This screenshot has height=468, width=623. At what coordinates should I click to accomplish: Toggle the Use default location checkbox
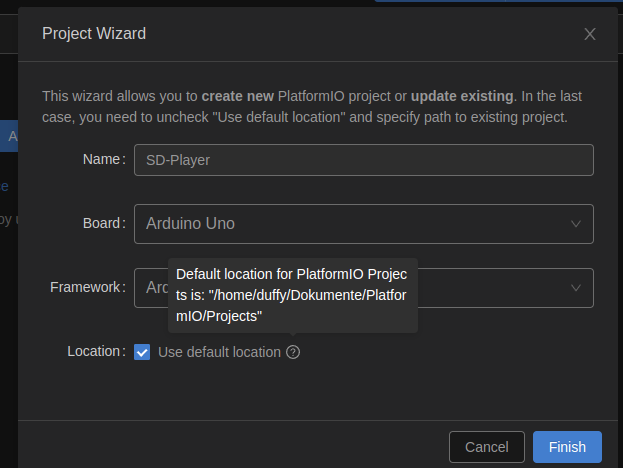[142, 352]
